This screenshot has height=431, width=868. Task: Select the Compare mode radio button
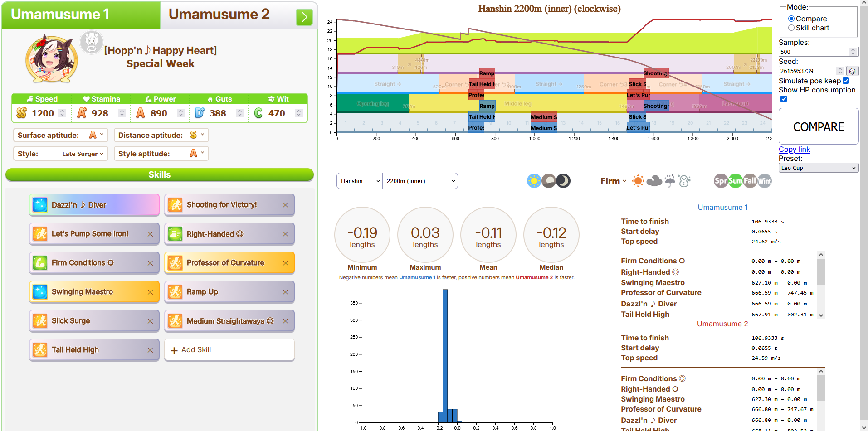(791, 19)
